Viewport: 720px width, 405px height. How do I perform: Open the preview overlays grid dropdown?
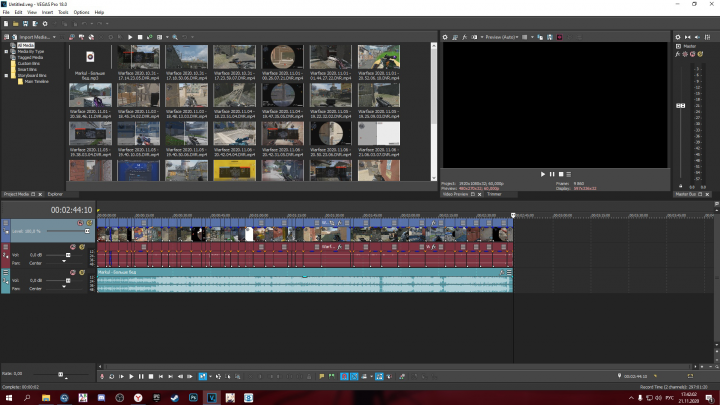point(532,37)
